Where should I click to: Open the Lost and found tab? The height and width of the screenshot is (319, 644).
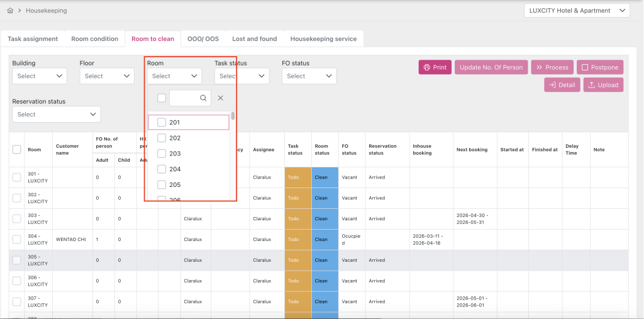click(x=254, y=39)
